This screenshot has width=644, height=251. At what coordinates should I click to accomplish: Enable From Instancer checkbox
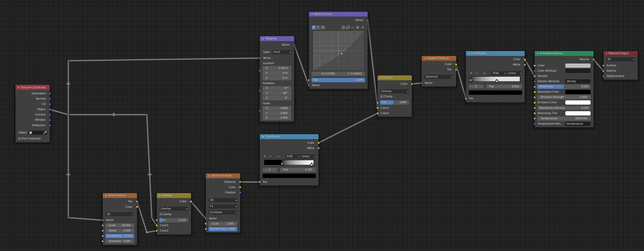coord(20,138)
